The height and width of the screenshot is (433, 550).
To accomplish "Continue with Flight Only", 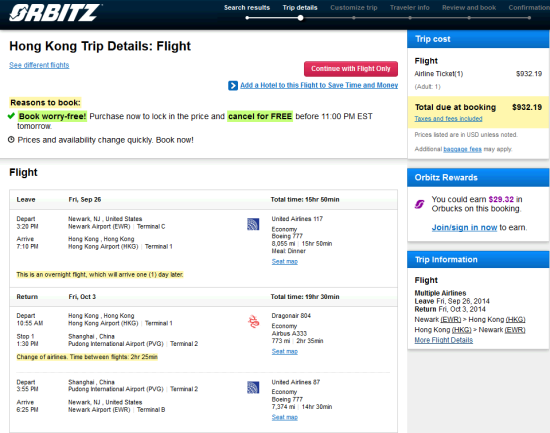I will (351, 69).
